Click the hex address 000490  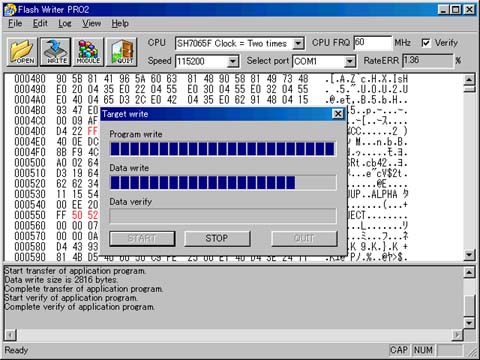click(30, 89)
